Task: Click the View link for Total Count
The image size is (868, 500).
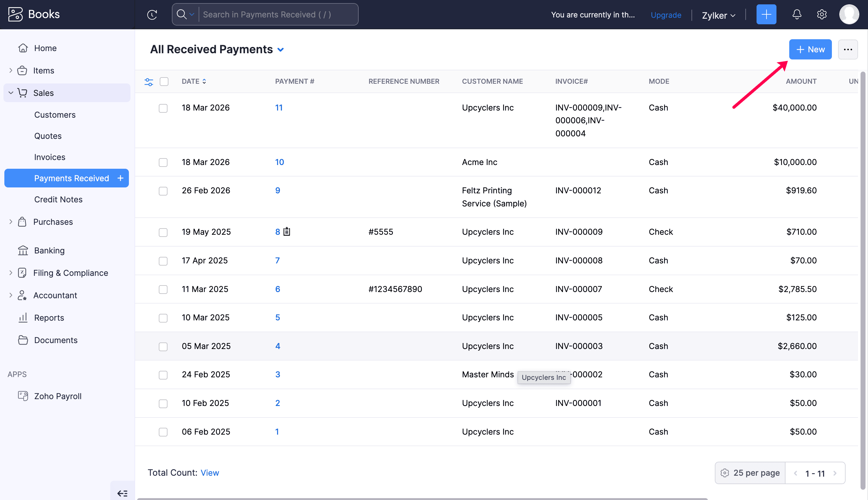Action: coord(210,473)
